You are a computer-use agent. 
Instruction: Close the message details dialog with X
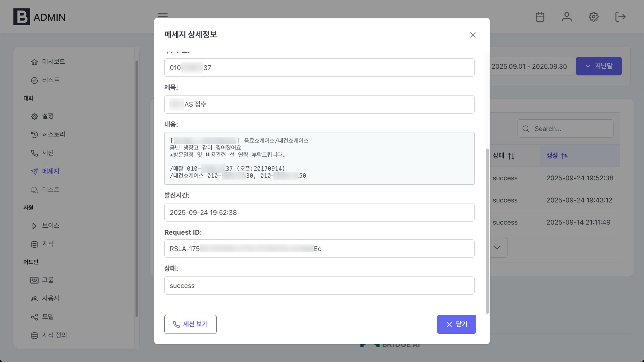click(473, 35)
